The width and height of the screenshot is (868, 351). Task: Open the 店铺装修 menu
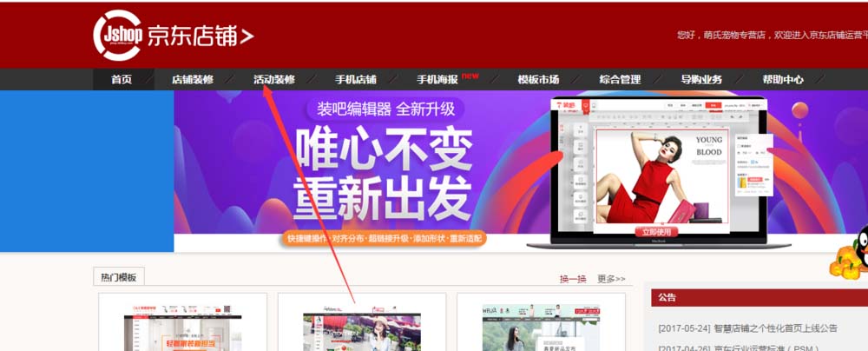point(192,79)
